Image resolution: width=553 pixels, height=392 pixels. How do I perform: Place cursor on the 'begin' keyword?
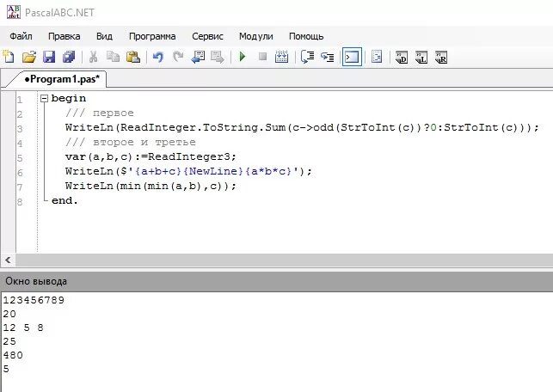[x=69, y=99]
